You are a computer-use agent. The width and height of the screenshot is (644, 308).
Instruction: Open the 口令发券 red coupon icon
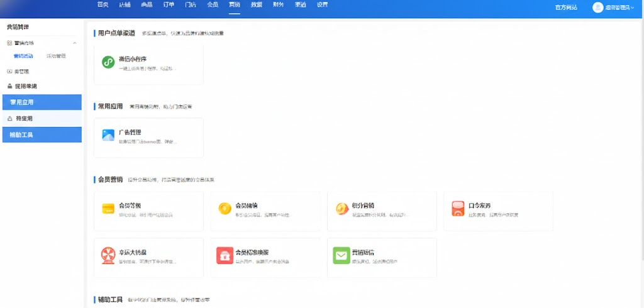[458, 209]
